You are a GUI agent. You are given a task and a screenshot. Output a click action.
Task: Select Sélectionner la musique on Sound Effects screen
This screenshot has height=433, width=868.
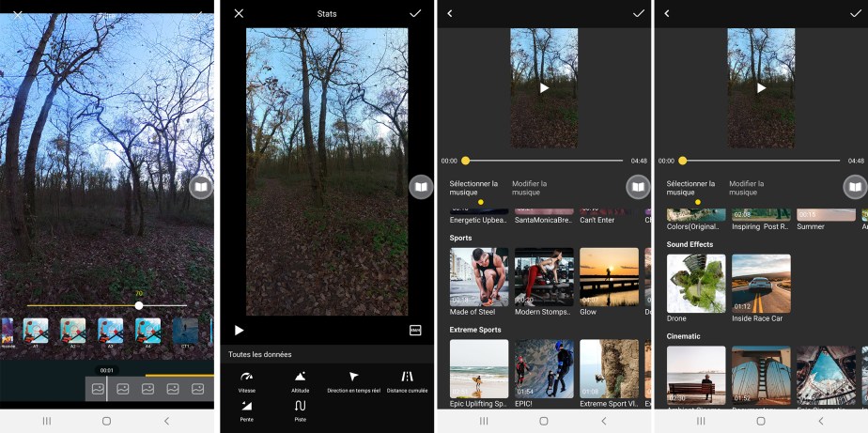690,188
